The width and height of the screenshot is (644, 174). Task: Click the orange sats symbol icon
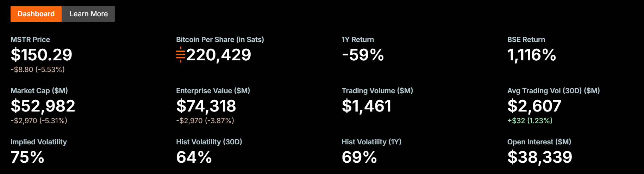(x=181, y=55)
